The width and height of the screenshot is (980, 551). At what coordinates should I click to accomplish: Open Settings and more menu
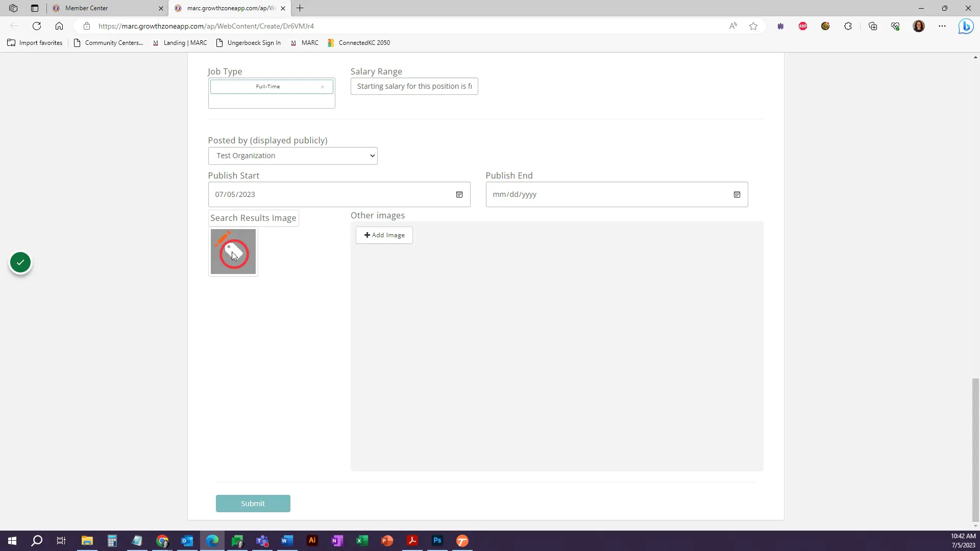(942, 26)
